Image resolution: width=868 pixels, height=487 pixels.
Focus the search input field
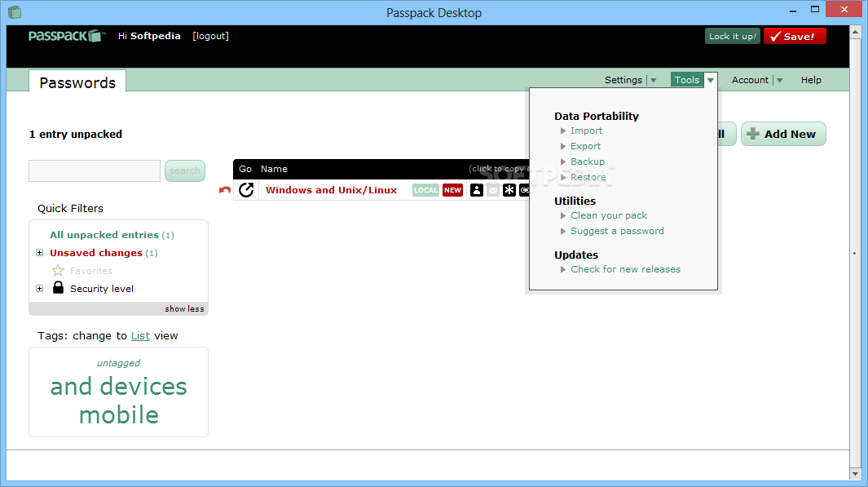click(x=95, y=170)
